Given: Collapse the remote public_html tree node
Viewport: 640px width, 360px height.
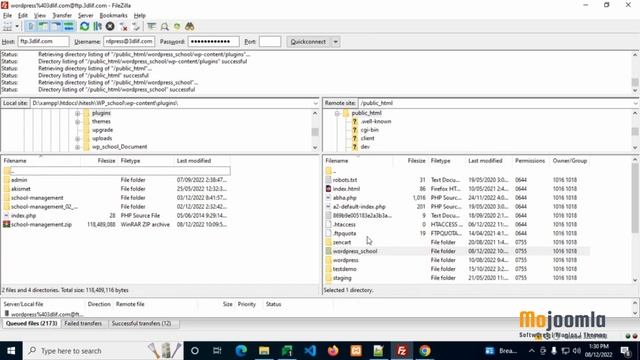Looking at the screenshot, I should (337, 113).
